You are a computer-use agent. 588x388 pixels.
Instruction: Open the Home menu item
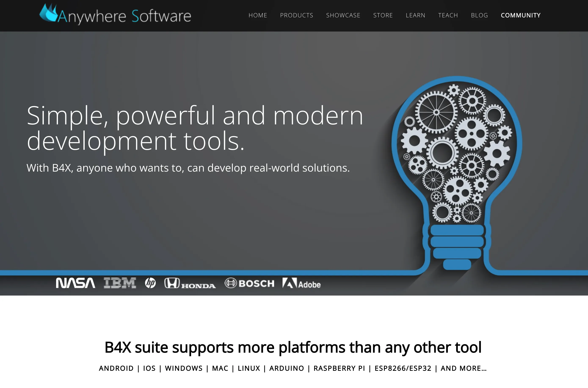tap(258, 15)
